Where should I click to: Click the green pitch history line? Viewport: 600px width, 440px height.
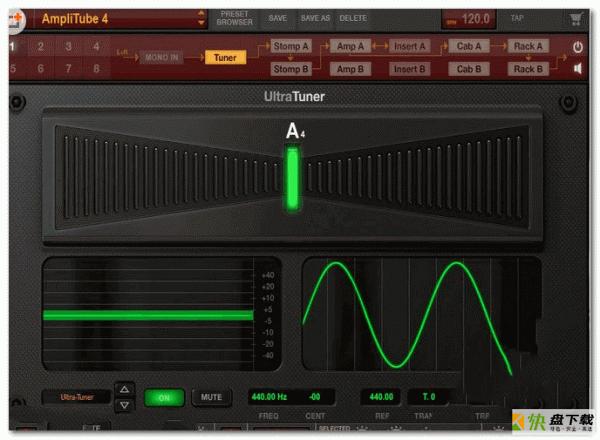[148, 315]
